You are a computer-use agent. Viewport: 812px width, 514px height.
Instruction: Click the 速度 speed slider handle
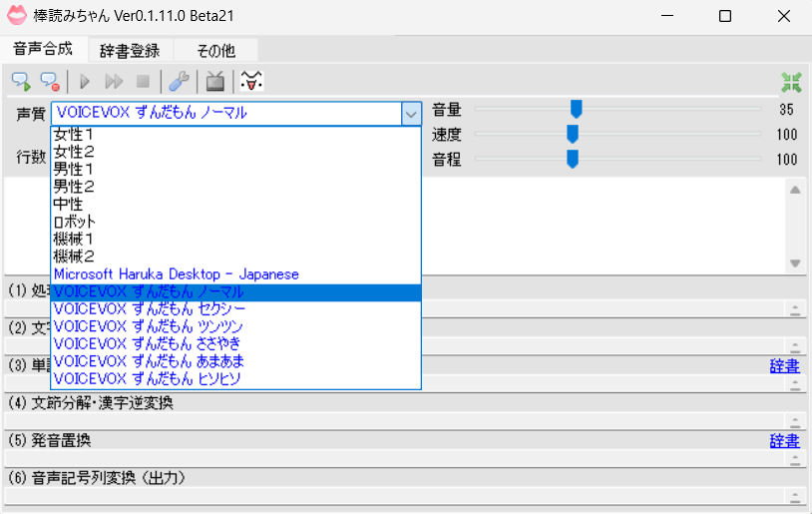[573, 134]
